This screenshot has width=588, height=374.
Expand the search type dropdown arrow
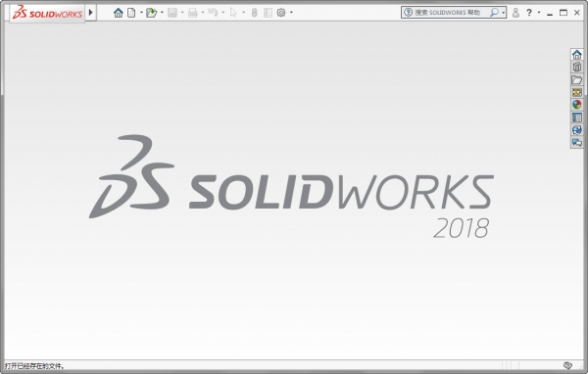pos(504,13)
